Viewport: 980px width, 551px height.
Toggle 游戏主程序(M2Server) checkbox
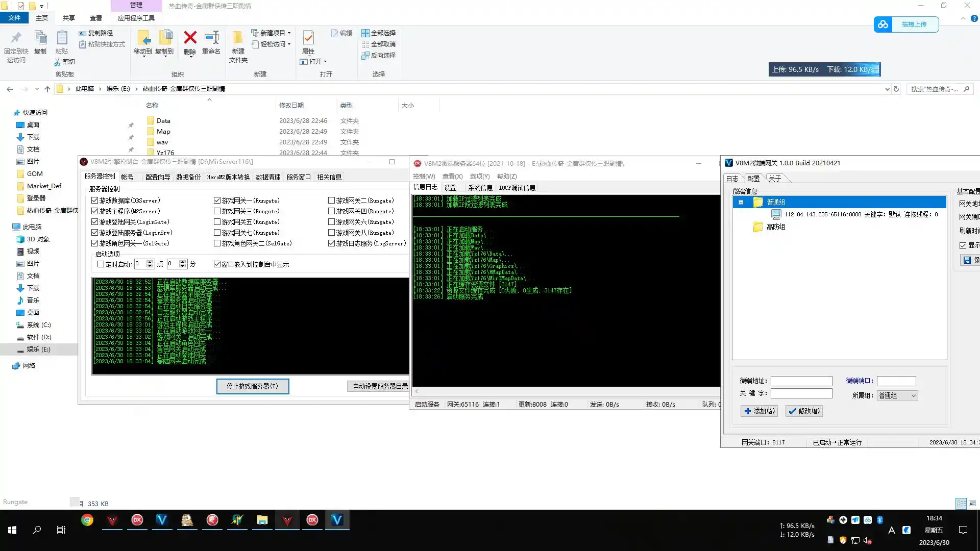[x=94, y=211]
